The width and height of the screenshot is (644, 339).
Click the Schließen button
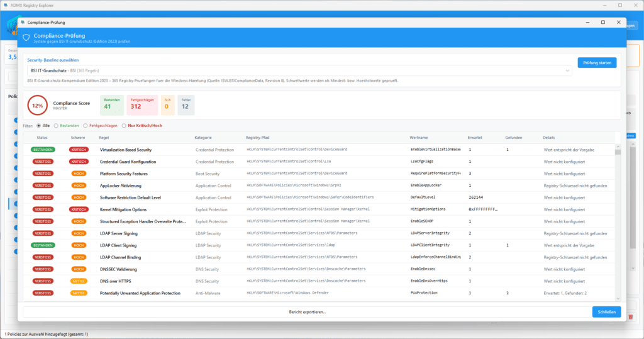pos(606,312)
